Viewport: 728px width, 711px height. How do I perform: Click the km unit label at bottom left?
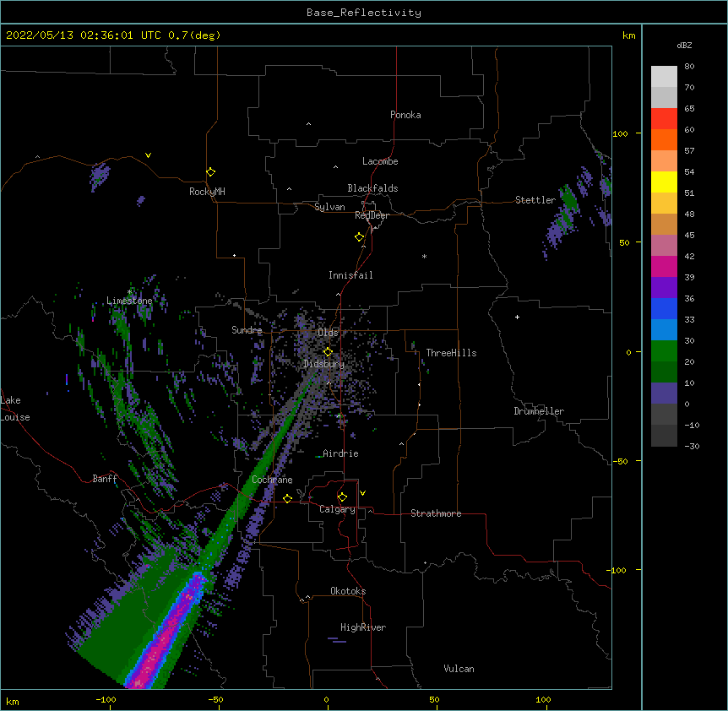[x=12, y=701]
